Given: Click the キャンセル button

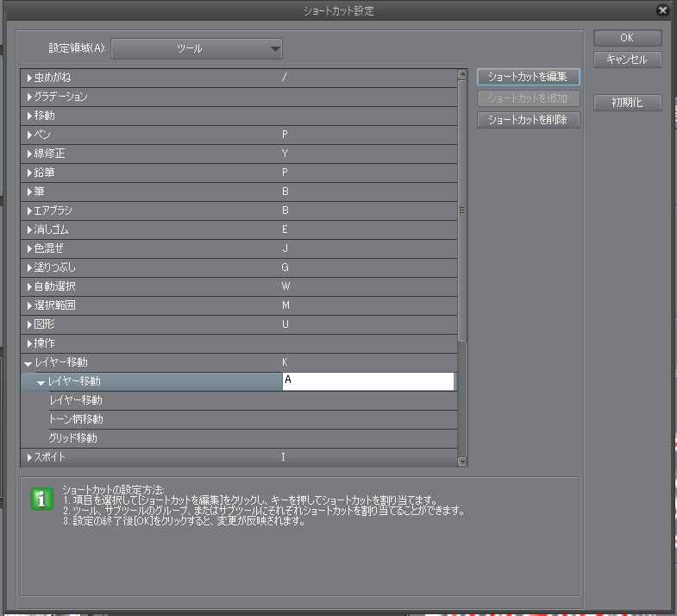Looking at the screenshot, I should 627,60.
